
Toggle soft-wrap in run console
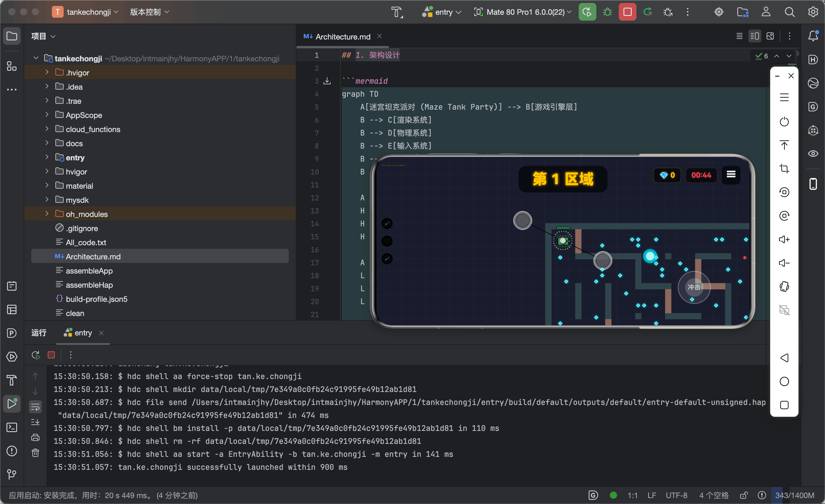click(35, 407)
